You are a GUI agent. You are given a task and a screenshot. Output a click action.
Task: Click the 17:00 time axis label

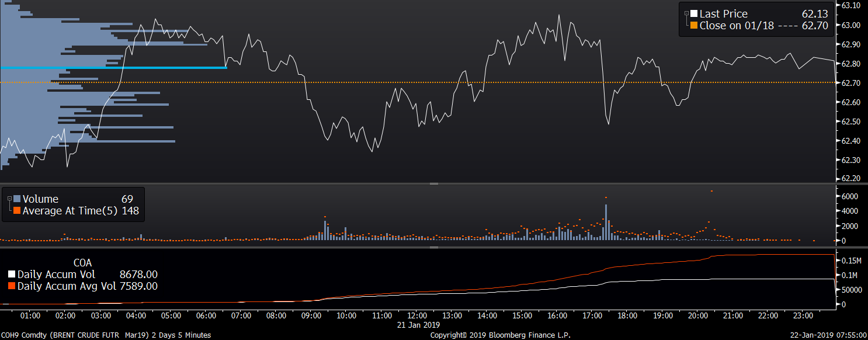click(x=592, y=315)
